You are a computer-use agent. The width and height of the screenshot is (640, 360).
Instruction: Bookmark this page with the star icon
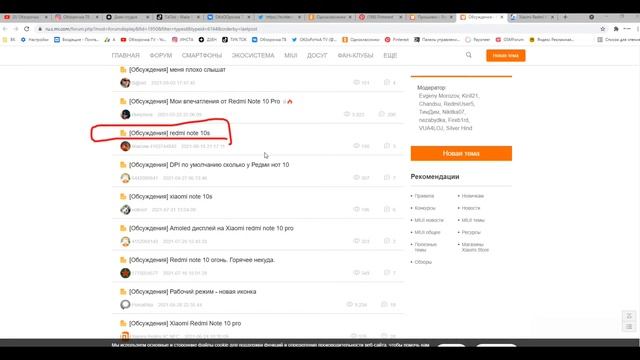click(603, 29)
